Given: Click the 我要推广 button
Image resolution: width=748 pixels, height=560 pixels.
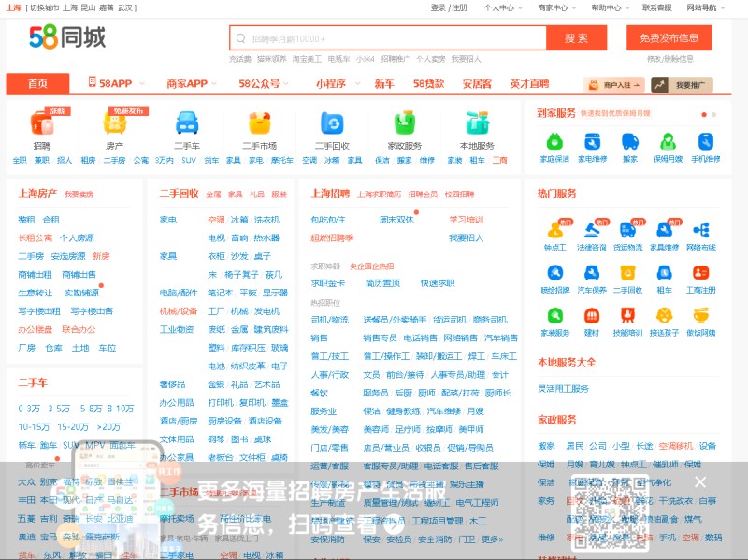Looking at the screenshot, I should [x=683, y=85].
